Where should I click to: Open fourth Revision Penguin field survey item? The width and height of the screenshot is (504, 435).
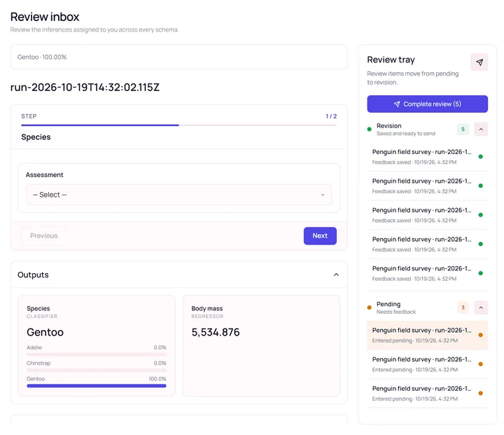point(427,244)
